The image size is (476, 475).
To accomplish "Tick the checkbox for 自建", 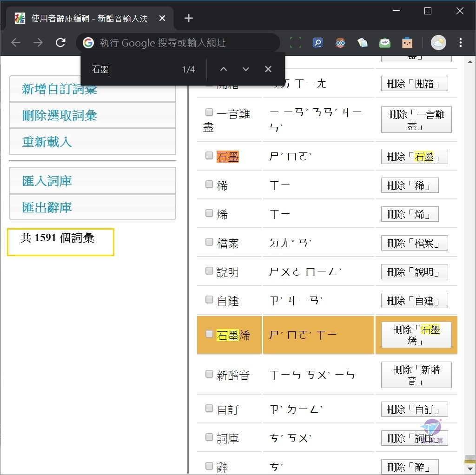I will 209,300.
